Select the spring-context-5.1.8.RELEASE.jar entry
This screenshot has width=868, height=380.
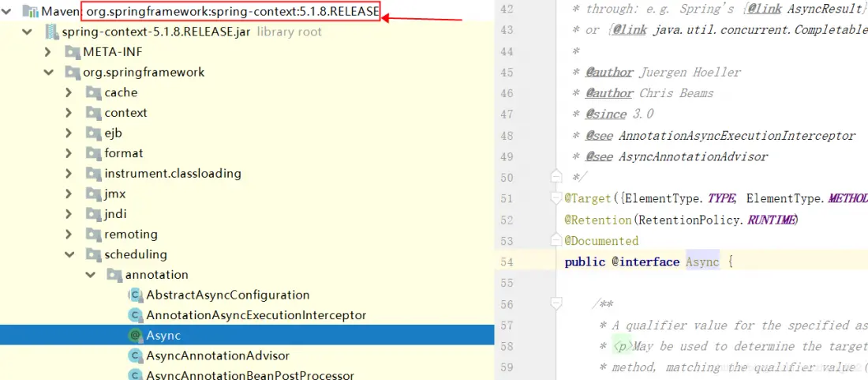(x=156, y=32)
